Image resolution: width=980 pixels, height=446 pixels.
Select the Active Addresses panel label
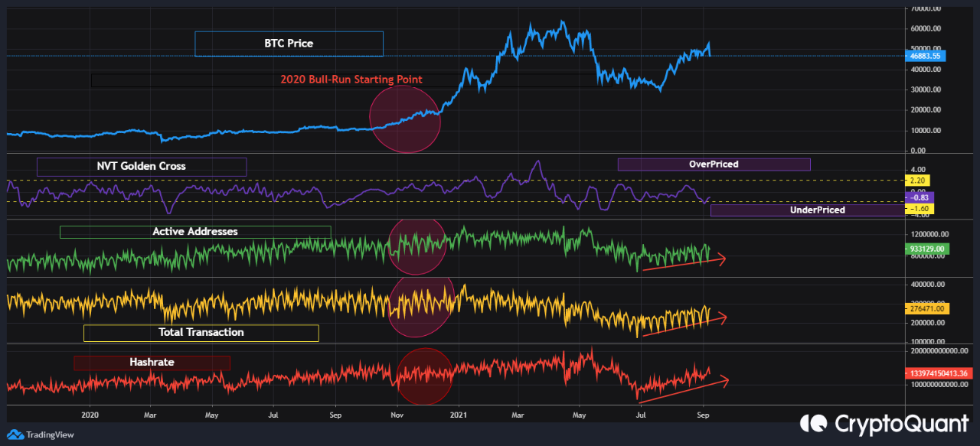[196, 231]
